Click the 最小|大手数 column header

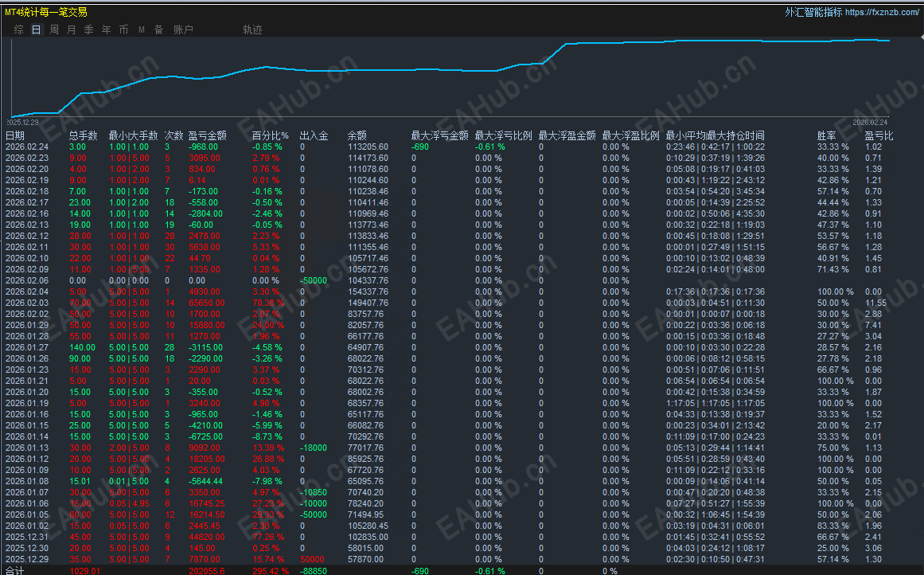133,135
